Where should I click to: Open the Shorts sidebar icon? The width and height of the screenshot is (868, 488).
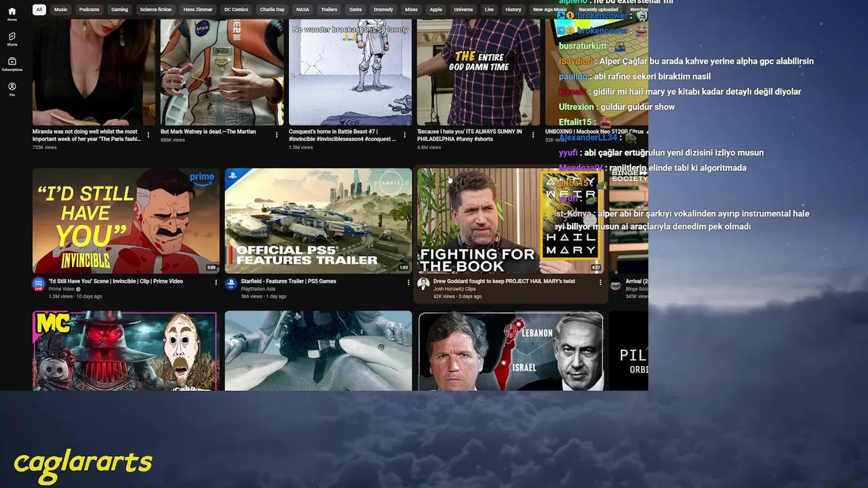12,39
